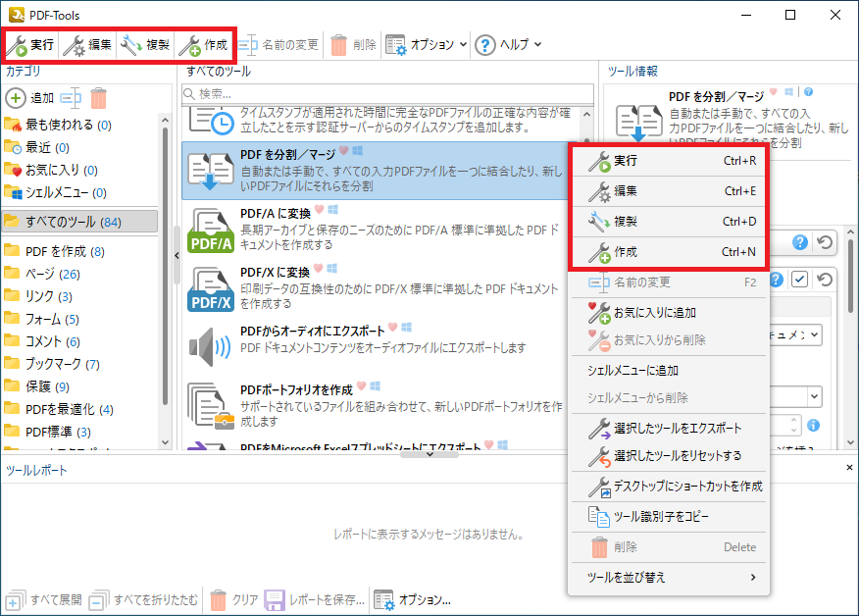Select the ブックマーク (7) category
This screenshot has width=859, height=616.
point(52,364)
